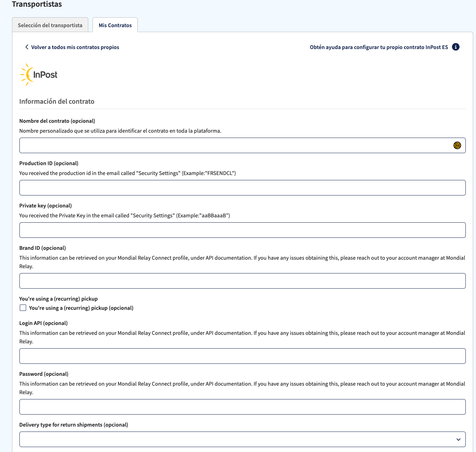Click the password manager icon in Nombre del contrato field

coord(457,145)
